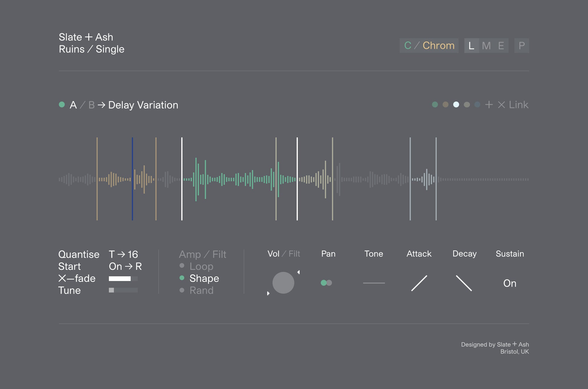Click the Quantise T → 16 value
588x389 pixels.
click(x=123, y=254)
